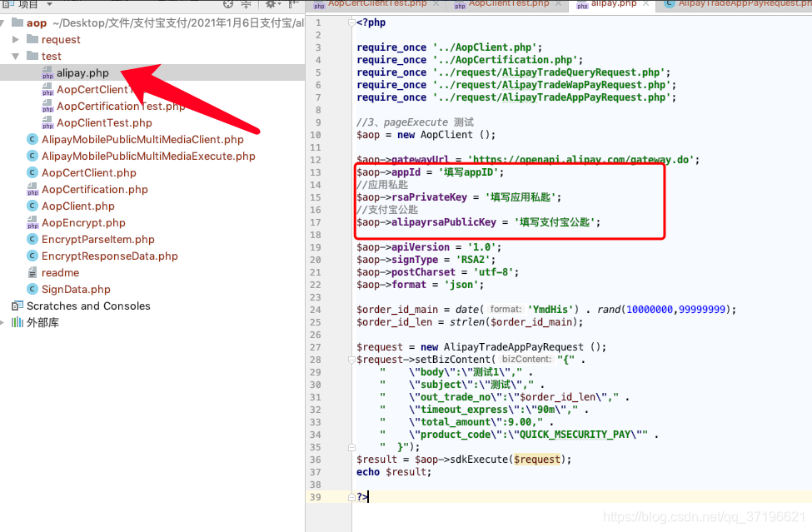Click the AlipayTradeAppPayRequest class name on line 27
Screen dimensions: 812x532
[513, 347]
